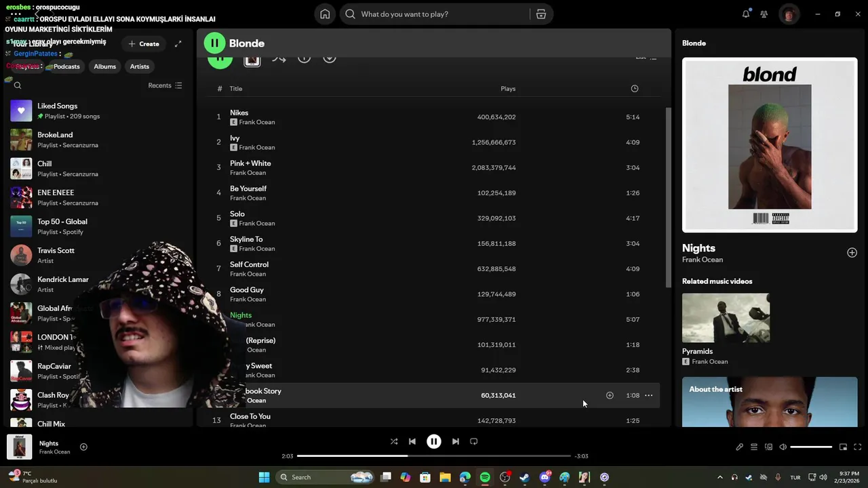This screenshot has width=868, height=488.
Task: Expand Your Library to full view
Action: pyautogui.click(x=178, y=44)
